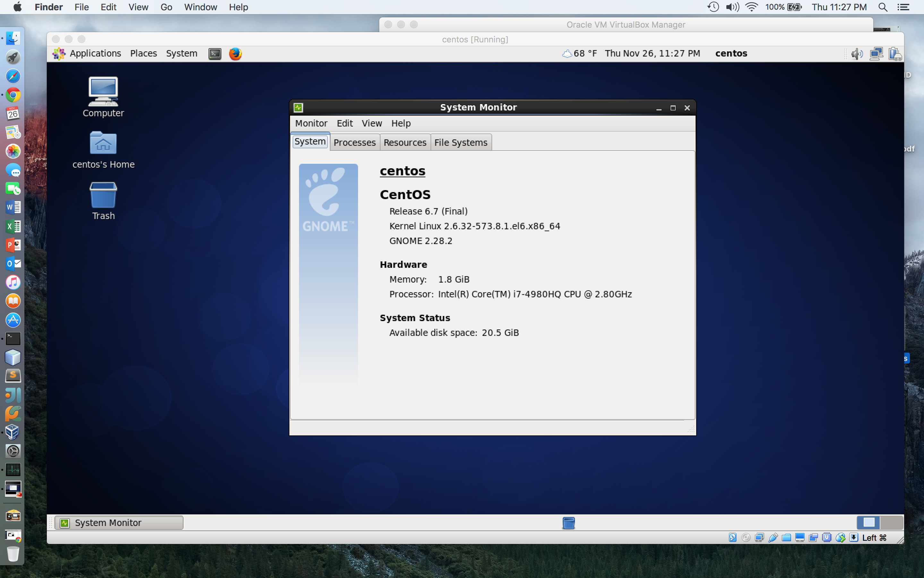Screen dimensions: 924x578
Task: Click the centos user name in GNOME panel
Action: click(731, 54)
